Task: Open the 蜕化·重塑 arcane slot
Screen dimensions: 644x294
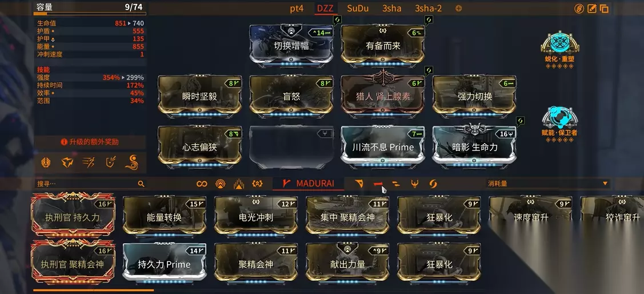Action: pos(559,45)
